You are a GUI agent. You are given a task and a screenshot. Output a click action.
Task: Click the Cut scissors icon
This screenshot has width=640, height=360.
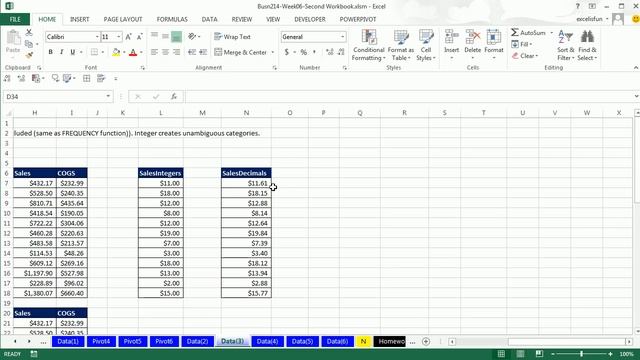(29, 33)
